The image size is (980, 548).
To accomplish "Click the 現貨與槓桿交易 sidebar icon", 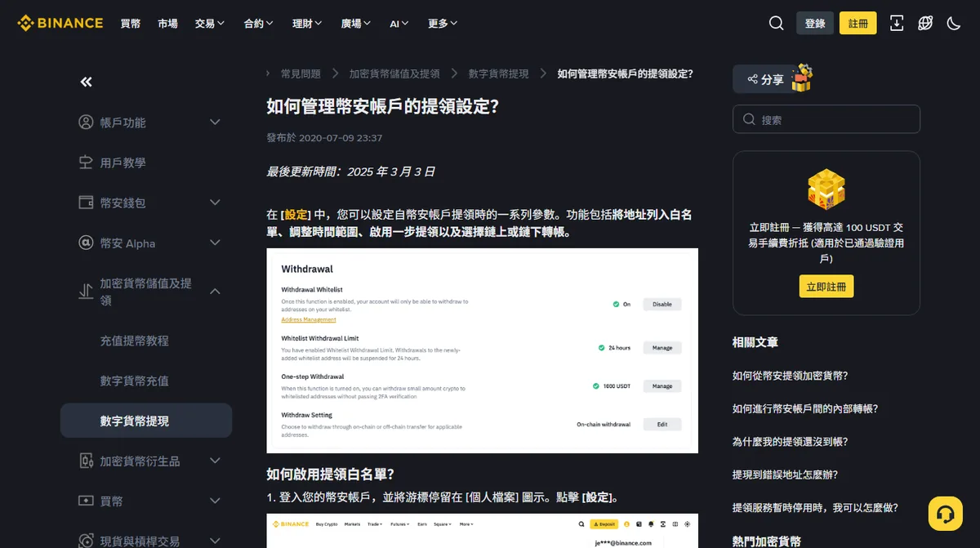I will (86, 540).
